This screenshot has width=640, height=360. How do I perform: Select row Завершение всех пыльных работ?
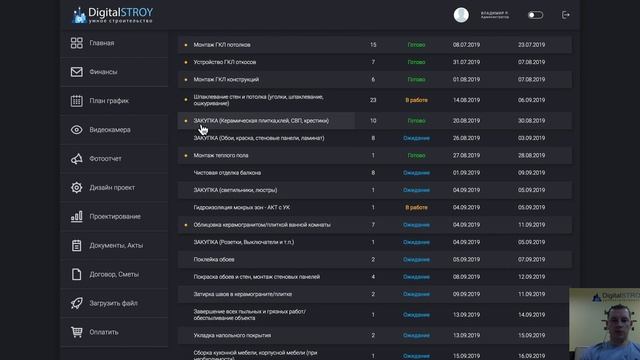click(x=375, y=315)
